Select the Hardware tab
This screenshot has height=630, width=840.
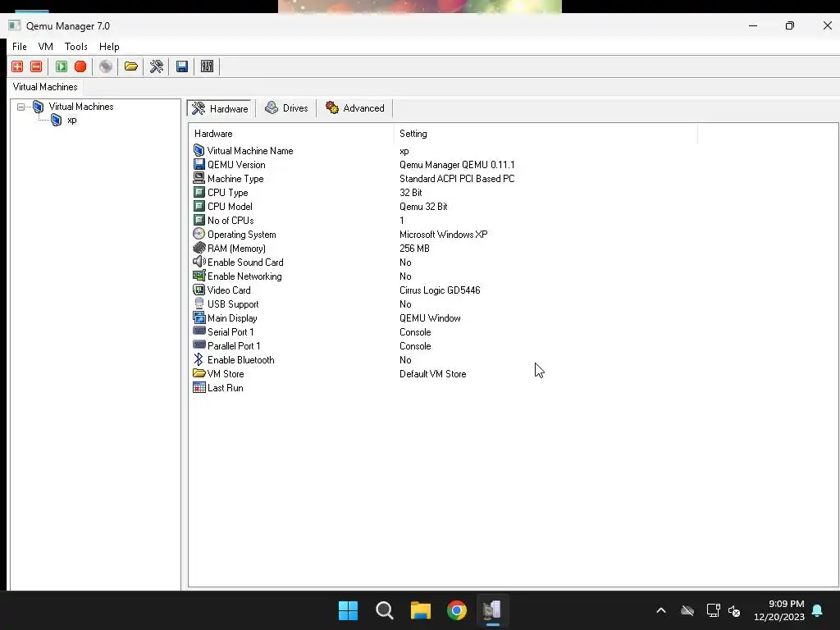(220, 109)
